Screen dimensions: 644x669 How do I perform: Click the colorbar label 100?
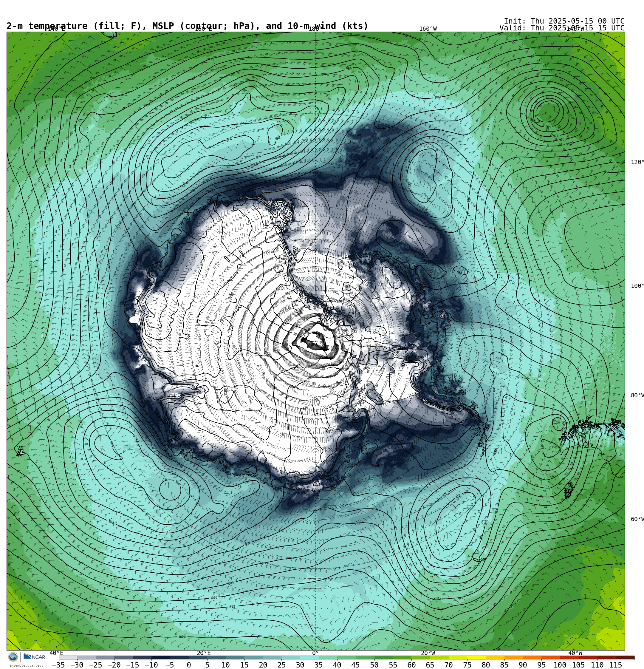pos(560,665)
